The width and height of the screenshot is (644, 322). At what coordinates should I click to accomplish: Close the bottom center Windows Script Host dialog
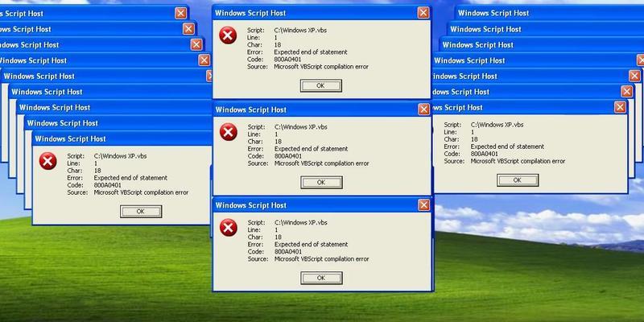point(424,205)
